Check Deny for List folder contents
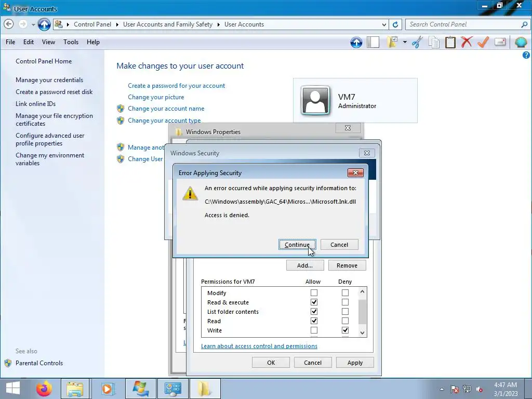The height and width of the screenshot is (399, 532). pos(345,311)
